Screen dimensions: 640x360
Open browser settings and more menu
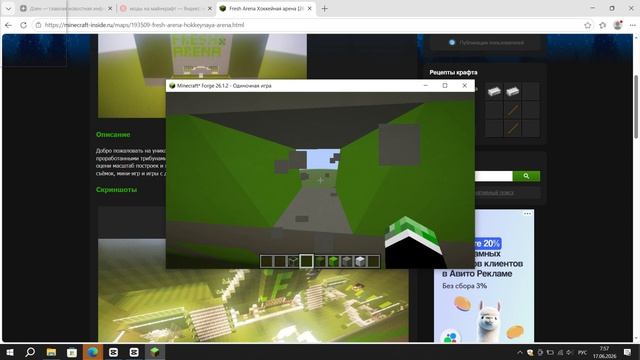point(632,25)
